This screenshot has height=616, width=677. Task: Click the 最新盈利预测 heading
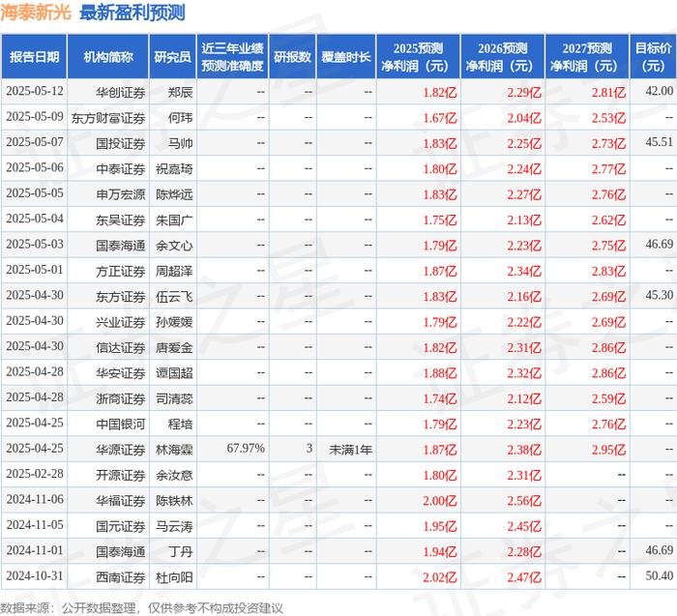(132, 12)
